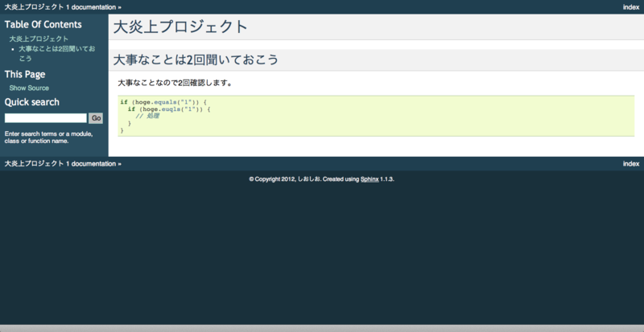Click section heading '大事なことは2回聞いておこう'
644x332 pixels.
(x=196, y=60)
